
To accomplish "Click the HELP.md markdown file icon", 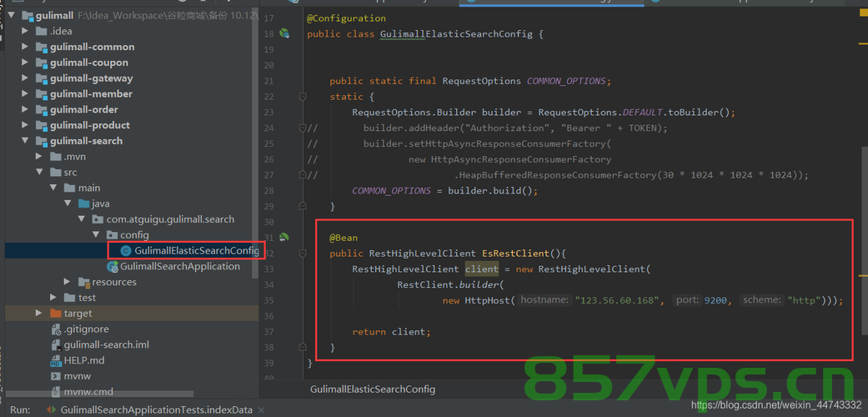I will 56,361.
